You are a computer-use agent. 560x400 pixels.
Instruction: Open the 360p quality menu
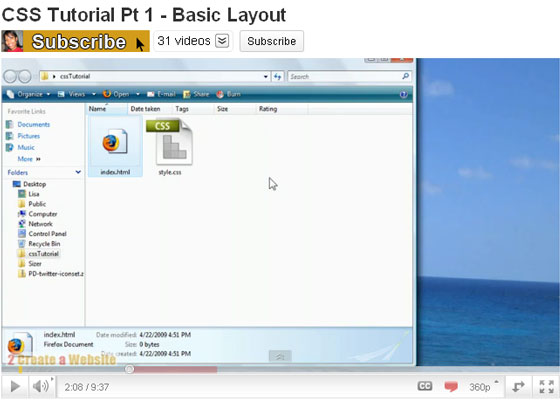click(x=483, y=387)
